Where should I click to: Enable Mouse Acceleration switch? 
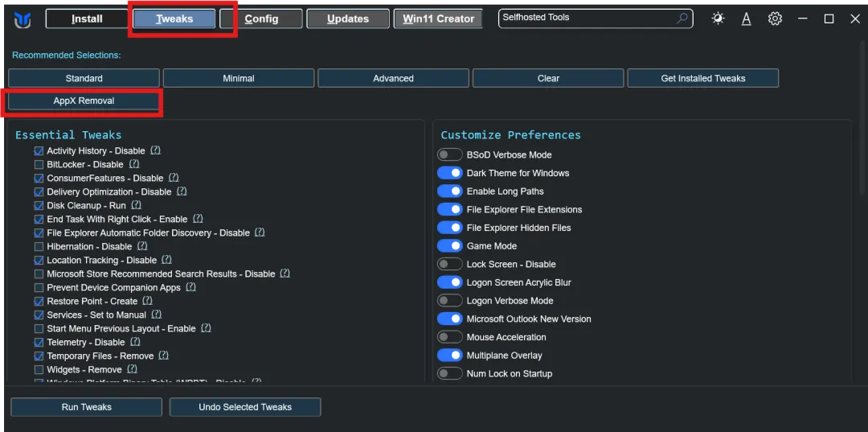point(449,337)
